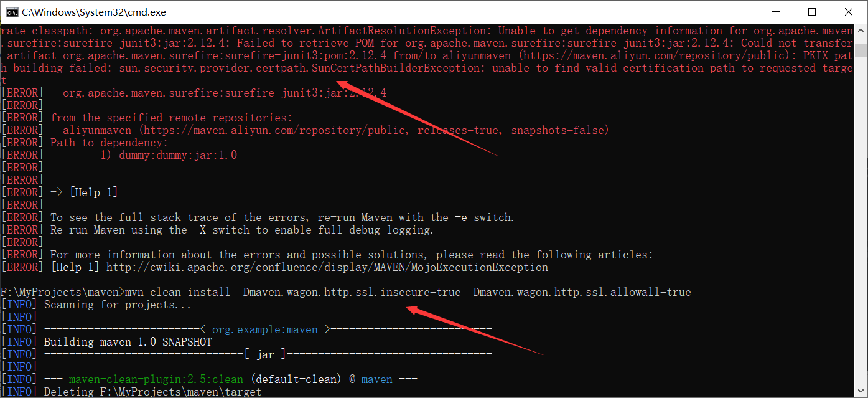Click the scrollbar down arrow
868x398 pixels.
pos(861,391)
